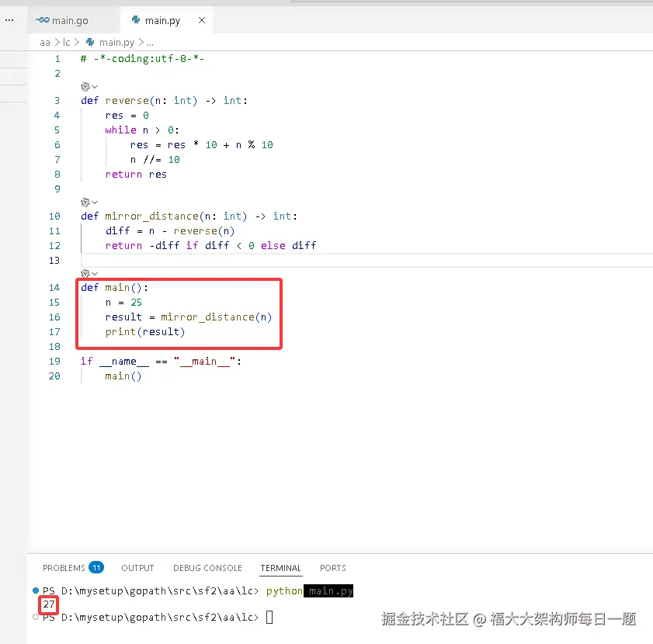
Task: Click the blue command status dot in terminal
Action: coord(36,590)
